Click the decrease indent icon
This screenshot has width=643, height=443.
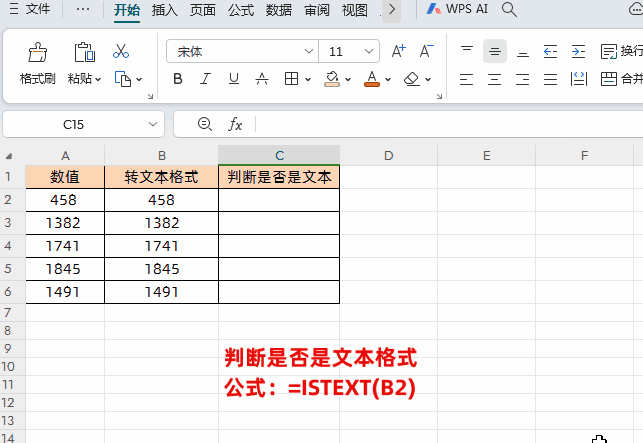coord(550,51)
